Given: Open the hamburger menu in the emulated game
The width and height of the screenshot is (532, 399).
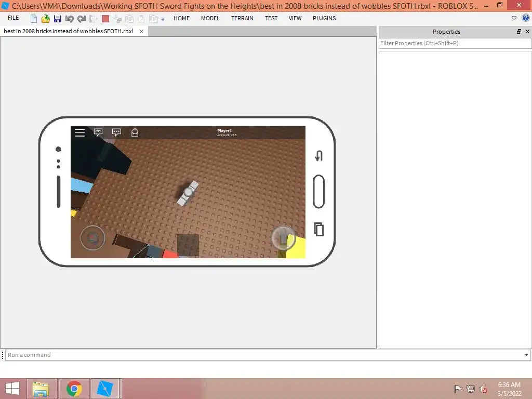Looking at the screenshot, I should pos(79,132).
